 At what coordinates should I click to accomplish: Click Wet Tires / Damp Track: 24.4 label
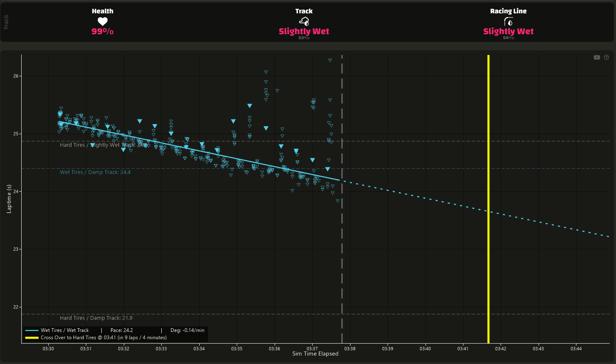click(95, 172)
